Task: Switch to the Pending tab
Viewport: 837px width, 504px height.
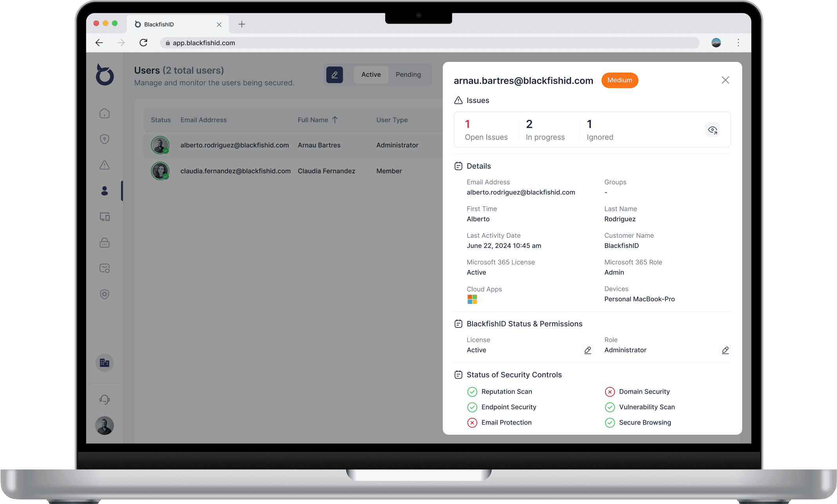Action: pyautogui.click(x=408, y=74)
